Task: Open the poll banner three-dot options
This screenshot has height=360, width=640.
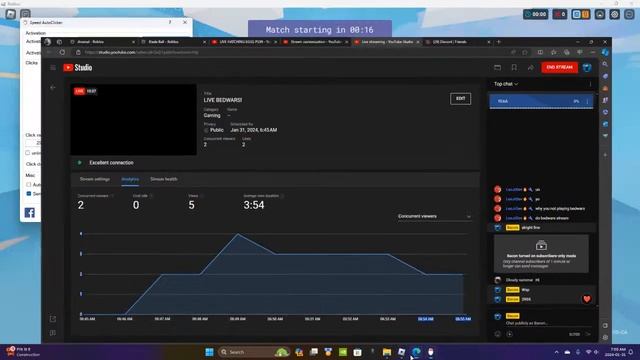Action: 588,101
